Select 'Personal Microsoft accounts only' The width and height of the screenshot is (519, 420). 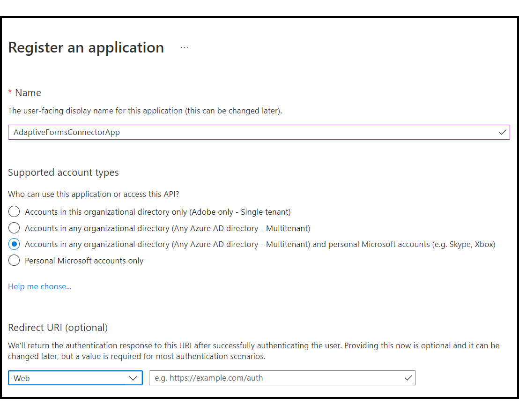point(14,260)
